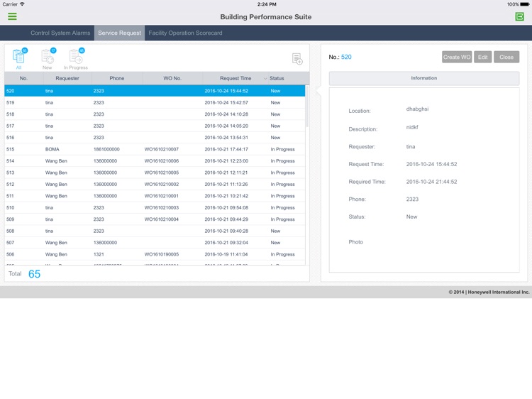This screenshot has width=532, height=399.
Task: Click work order WO1610210004
Action: 162,219
